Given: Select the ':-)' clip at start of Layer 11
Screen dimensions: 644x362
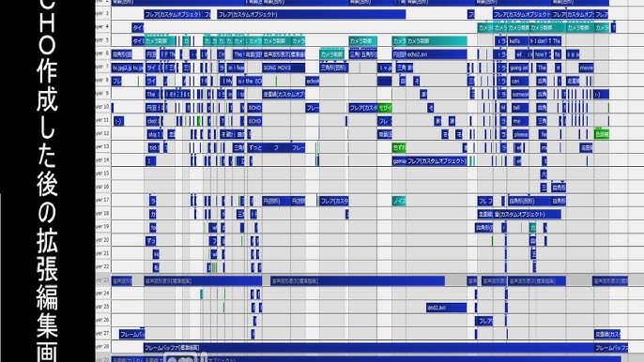Looking at the screenshot, I should (118, 121).
